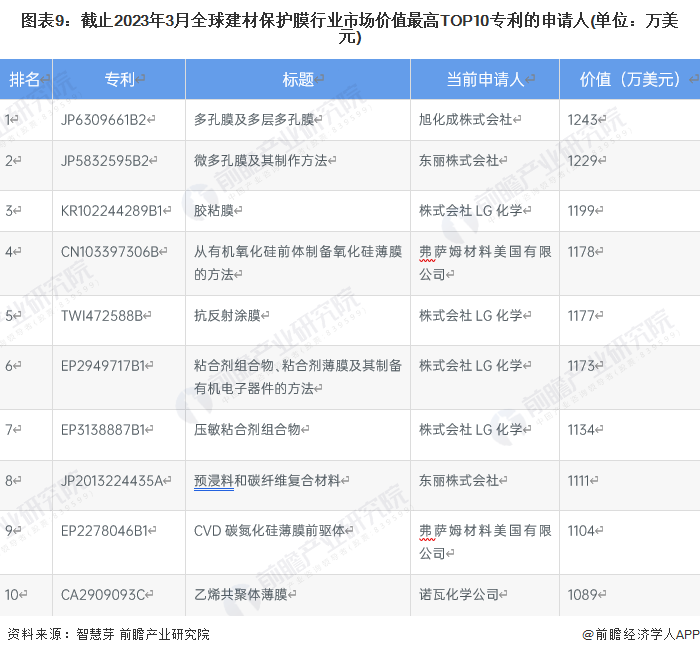Click the 价值（万美元） column header
The image size is (700, 655).
click(629, 79)
